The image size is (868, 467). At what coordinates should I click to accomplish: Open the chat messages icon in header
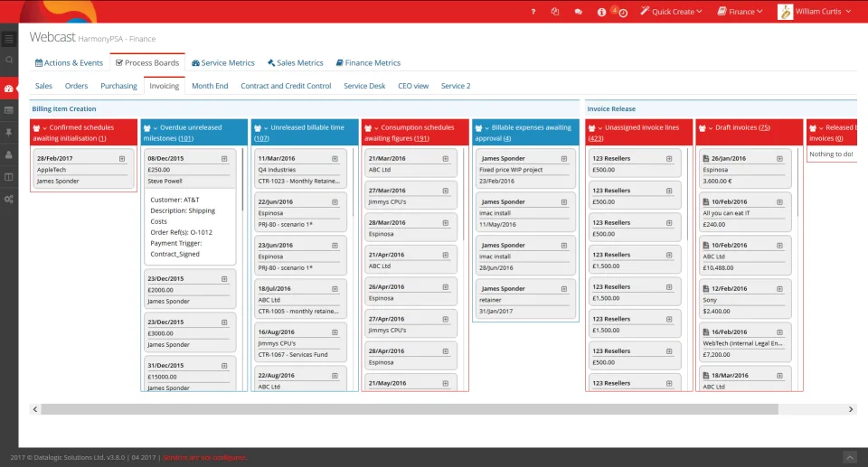[578, 12]
